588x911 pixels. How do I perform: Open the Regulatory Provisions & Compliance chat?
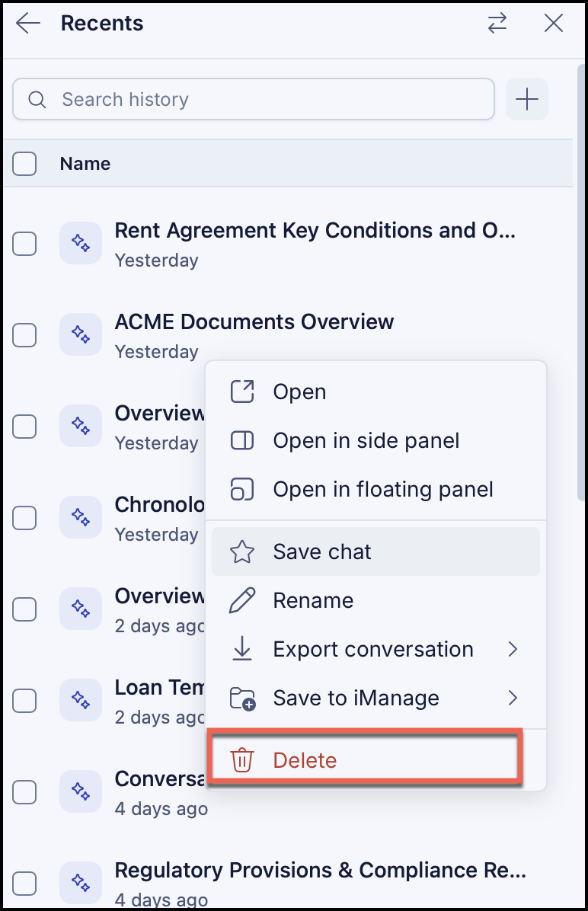tap(320, 871)
